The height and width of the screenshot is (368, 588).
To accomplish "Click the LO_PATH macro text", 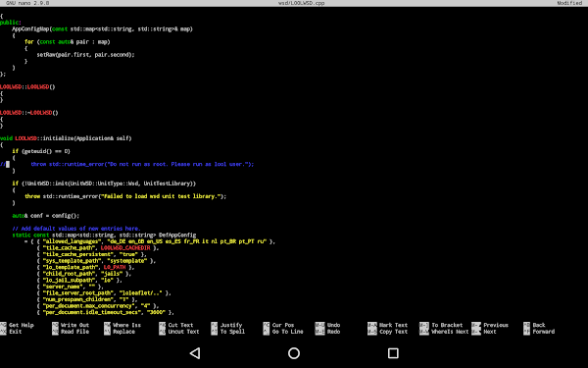I will [115, 267].
